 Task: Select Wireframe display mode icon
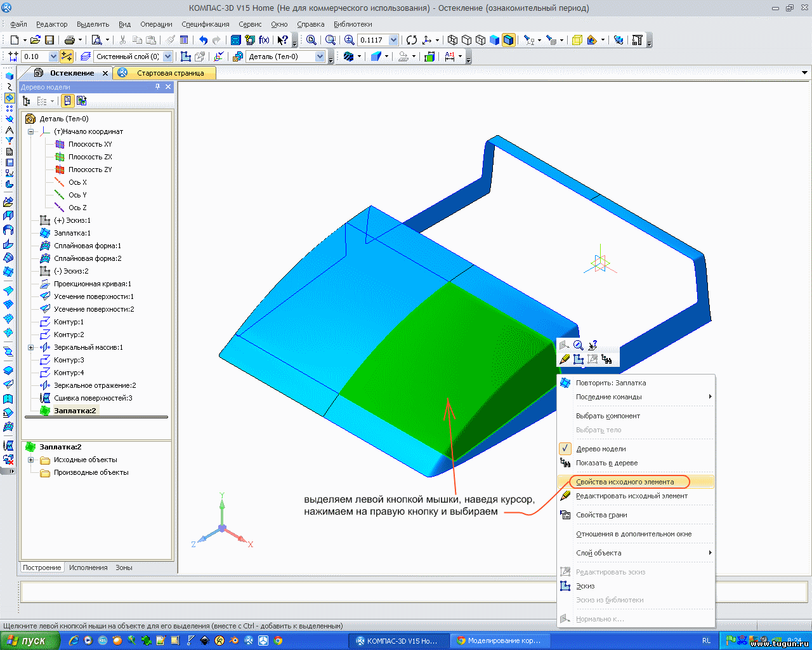pyautogui.click(x=452, y=40)
